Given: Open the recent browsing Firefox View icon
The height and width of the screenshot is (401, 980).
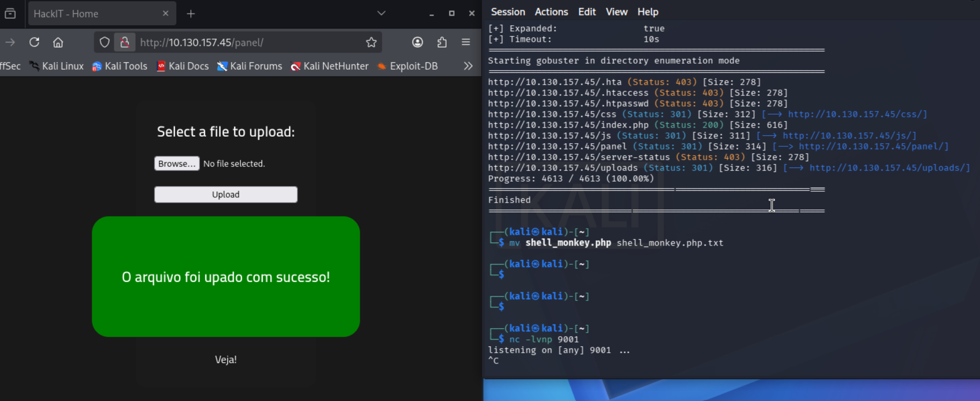Looking at the screenshot, I should (10, 13).
